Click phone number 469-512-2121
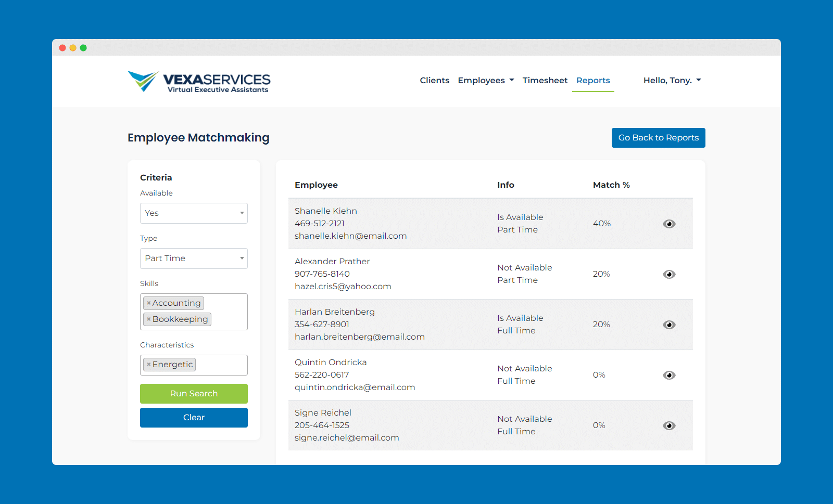This screenshot has height=504, width=833. pos(320,224)
